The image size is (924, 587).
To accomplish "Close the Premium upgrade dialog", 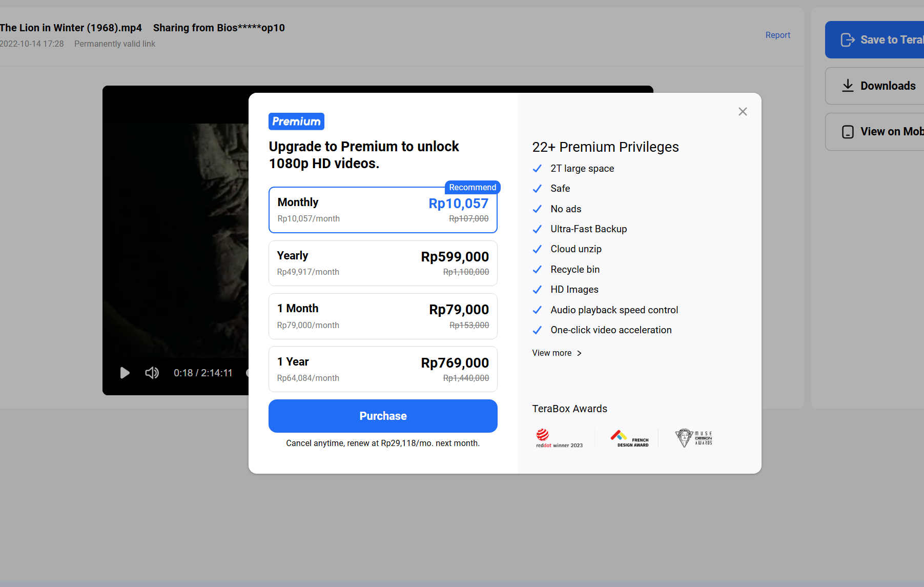I will click(x=743, y=112).
